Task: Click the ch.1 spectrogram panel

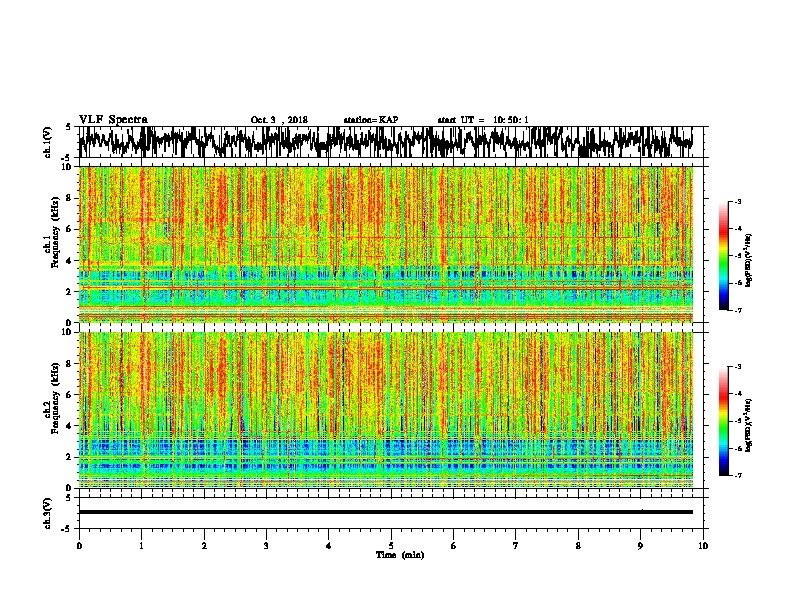Action: (386, 244)
